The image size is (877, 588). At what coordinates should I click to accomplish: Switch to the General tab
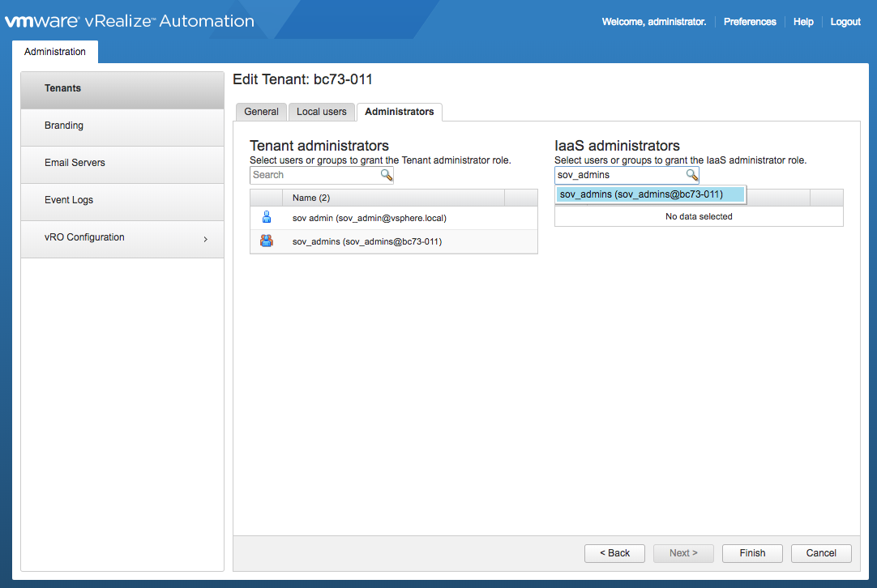261,112
